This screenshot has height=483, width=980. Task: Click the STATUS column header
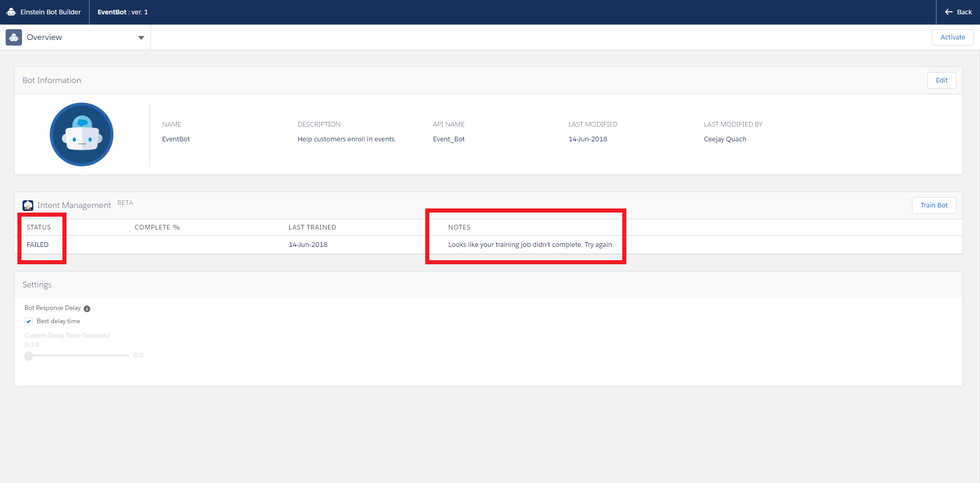[x=38, y=227]
